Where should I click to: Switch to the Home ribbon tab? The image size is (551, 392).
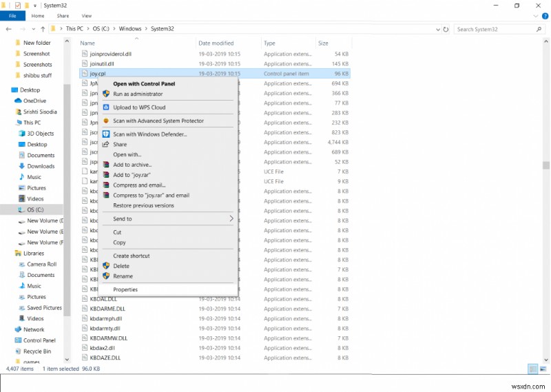[x=38, y=16]
